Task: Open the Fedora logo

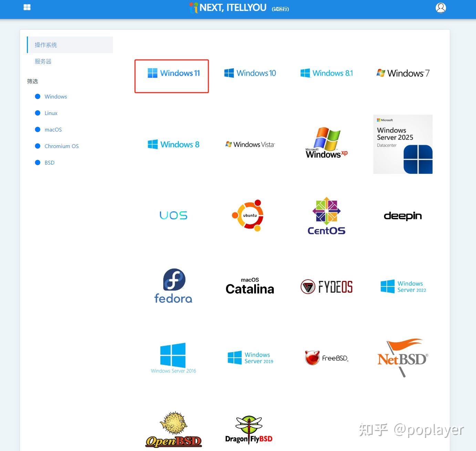Action: [x=174, y=286]
